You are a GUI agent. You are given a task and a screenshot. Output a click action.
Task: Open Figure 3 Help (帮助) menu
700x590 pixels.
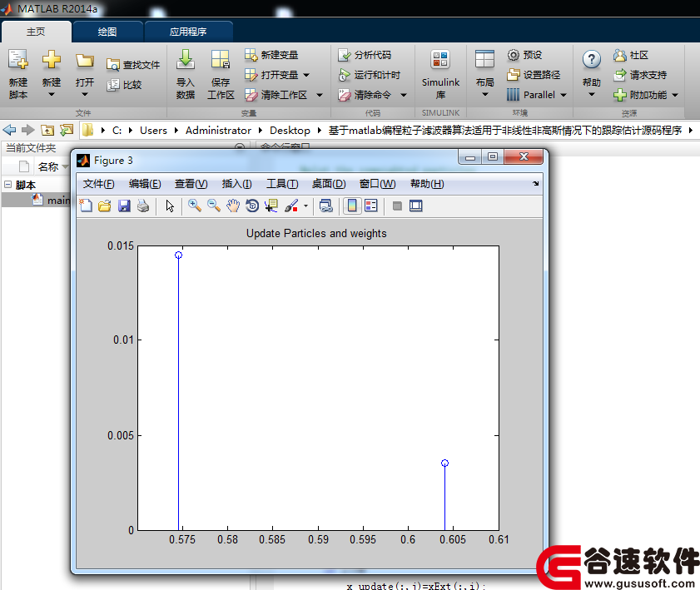[x=427, y=184]
